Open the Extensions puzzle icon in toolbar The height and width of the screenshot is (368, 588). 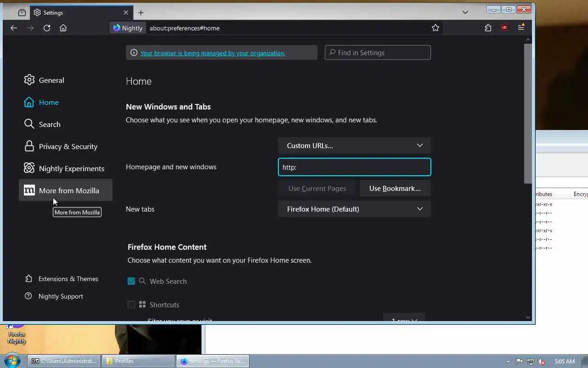coord(488,28)
